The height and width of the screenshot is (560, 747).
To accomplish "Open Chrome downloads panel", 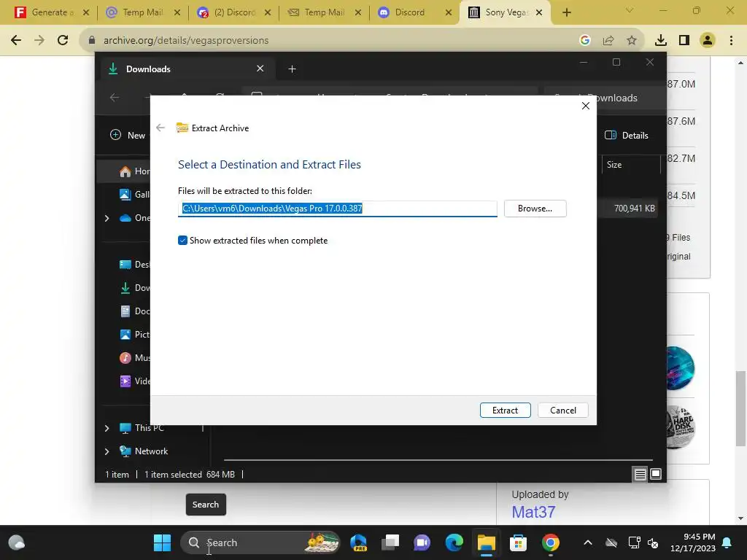I will click(661, 41).
